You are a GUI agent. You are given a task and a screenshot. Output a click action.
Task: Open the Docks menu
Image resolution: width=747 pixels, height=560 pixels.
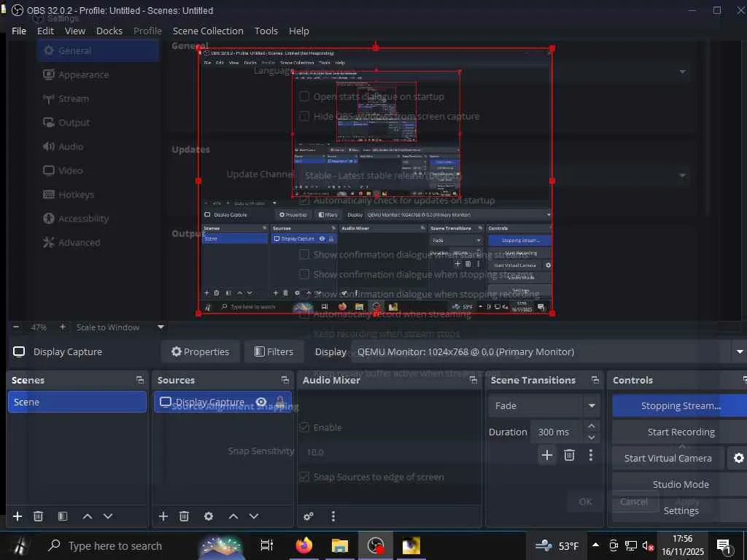coord(109,31)
